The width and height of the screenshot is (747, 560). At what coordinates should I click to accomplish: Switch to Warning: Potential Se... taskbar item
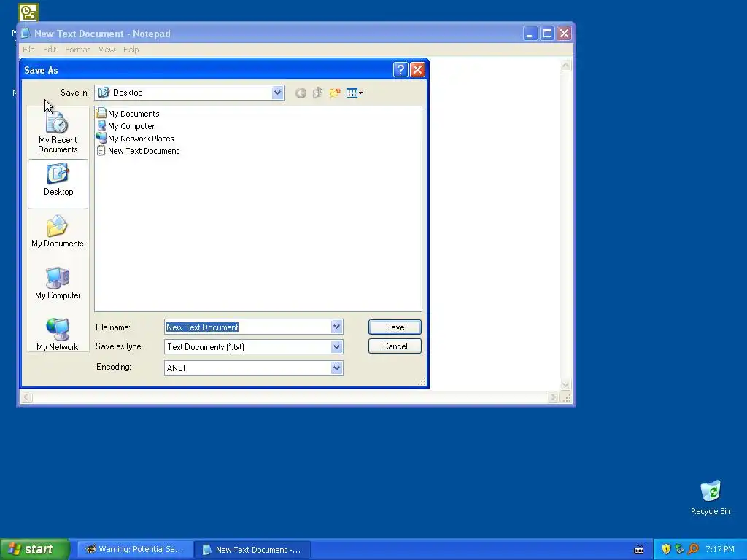pos(135,550)
